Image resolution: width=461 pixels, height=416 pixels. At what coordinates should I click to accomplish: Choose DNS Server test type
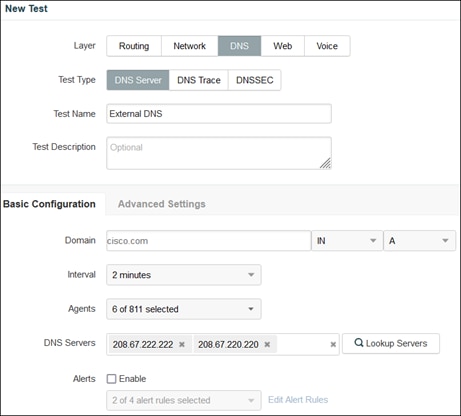(138, 80)
